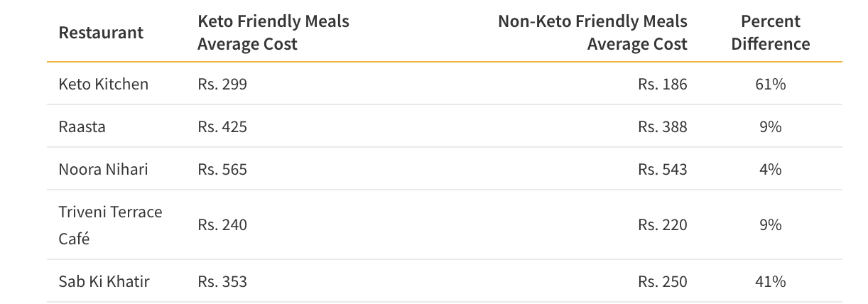Click the 61% percent difference value
The height and width of the screenshot is (304, 868).
coord(770,84)
